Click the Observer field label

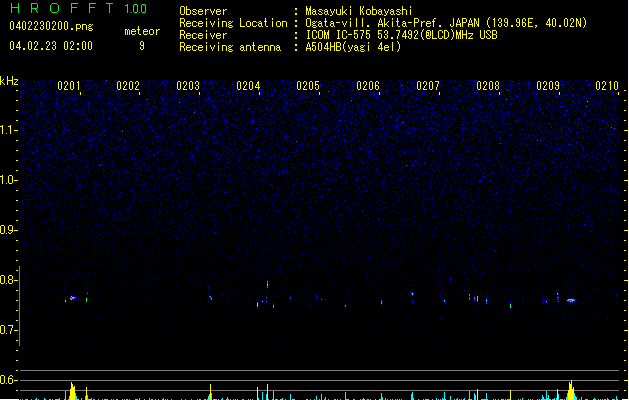tap(203, 11)
